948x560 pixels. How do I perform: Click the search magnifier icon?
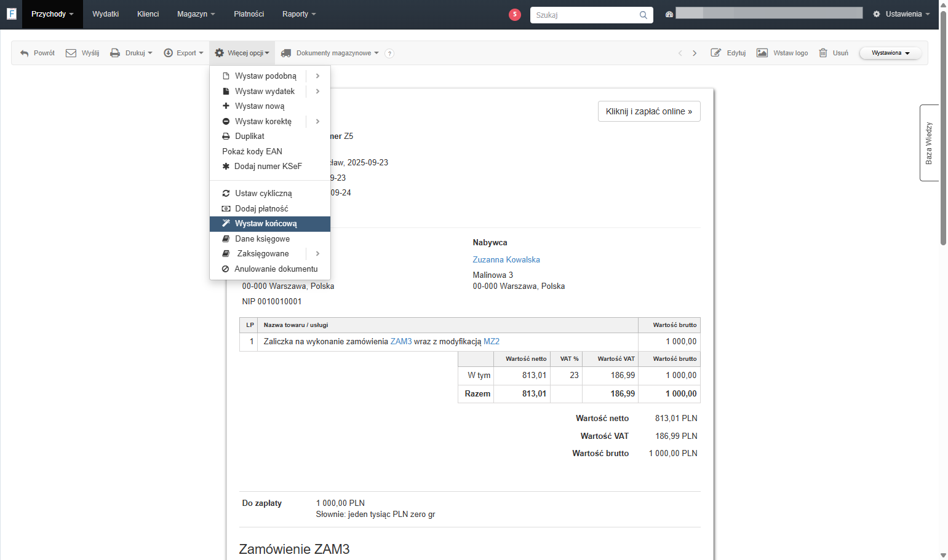click(x=643, y=15)
